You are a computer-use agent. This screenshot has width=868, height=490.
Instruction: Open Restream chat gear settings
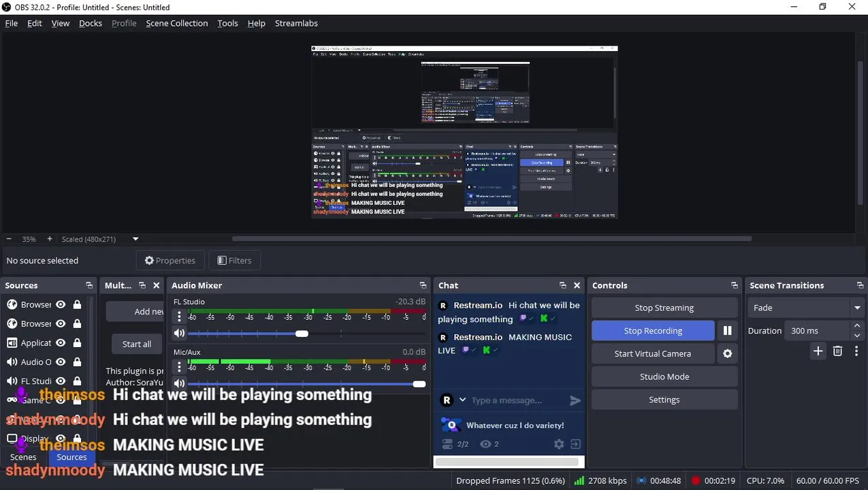[x=559, y=444]
